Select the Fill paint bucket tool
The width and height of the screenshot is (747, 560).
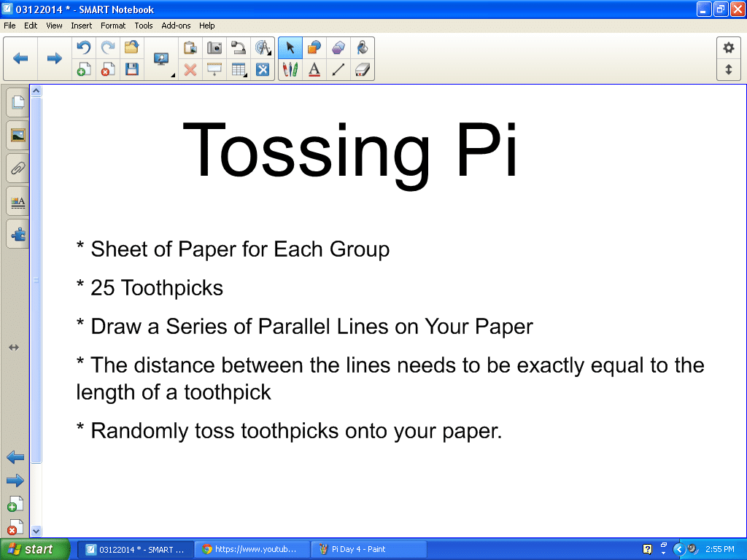(x=363, y=47)
